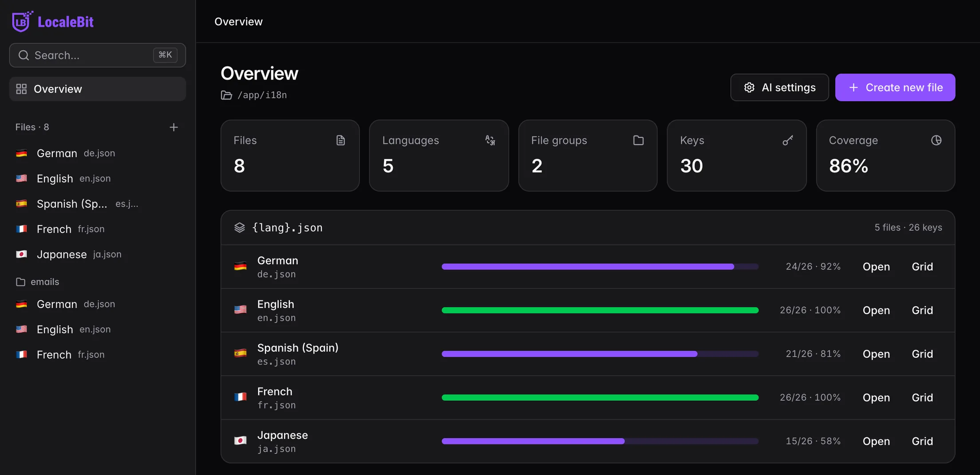Screen dimensions: 980x475
Task: Open Japanese ja.json in the sidebar list
Action: tap(98, 254)
